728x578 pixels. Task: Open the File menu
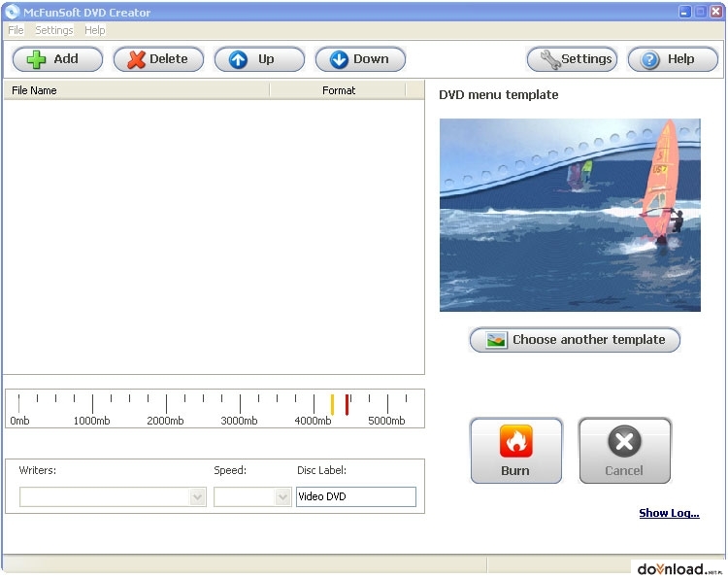[x=16, y=30]
